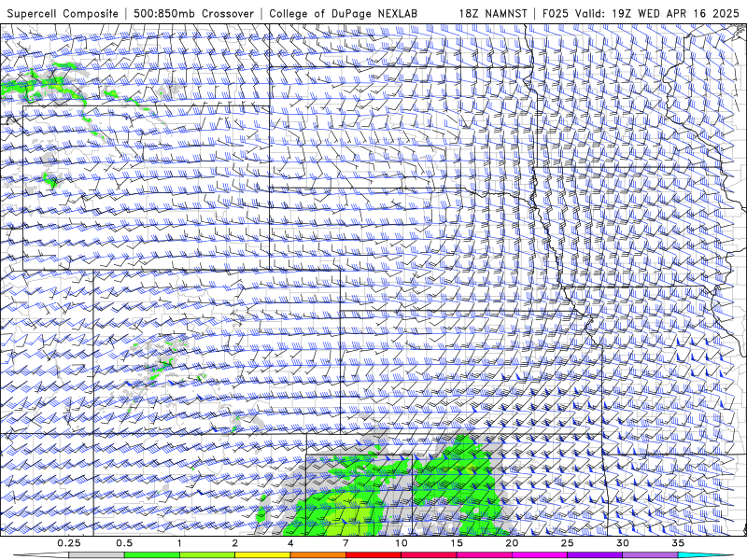Click the yellow color bar segment (2–4)
This screenshot has height=560, width=747.
262,555
